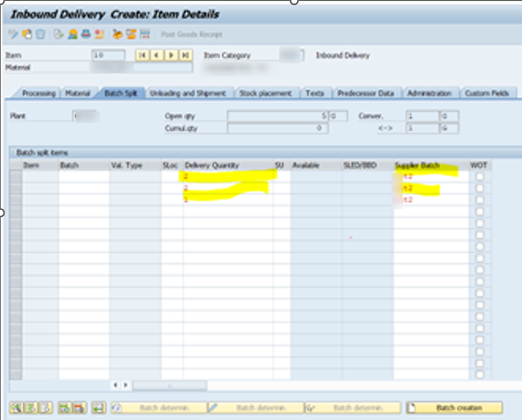Click the table grid overview icon

(145, 34)
